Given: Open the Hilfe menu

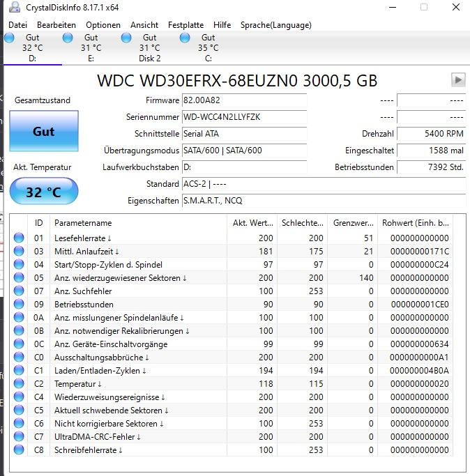Looking at the screenshot, I should tap(222, 25).
